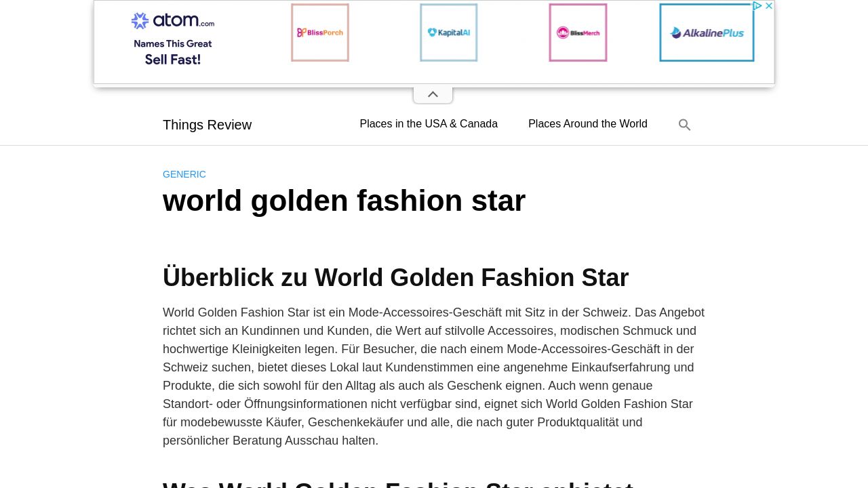The width and height of the screenshot is (868, 488).
Task: Open the GENERIC category link
Action: pyautogui.click(x=184, y=174)
